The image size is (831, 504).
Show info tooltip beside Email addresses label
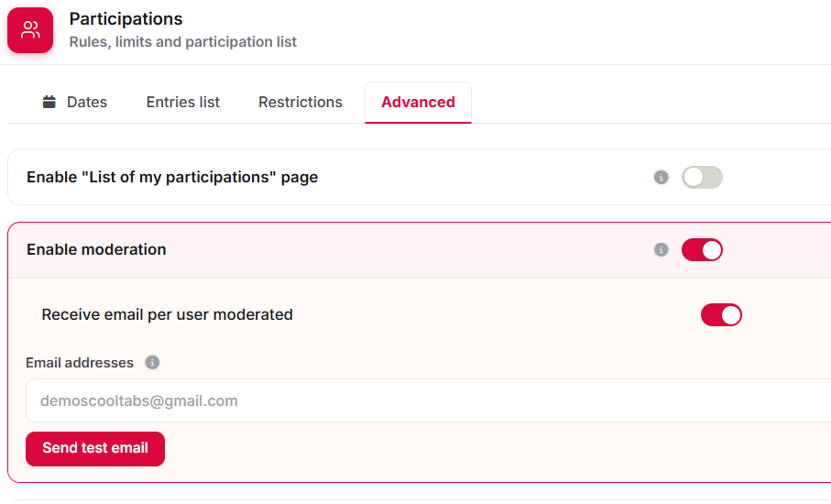[x=152, y=363]
